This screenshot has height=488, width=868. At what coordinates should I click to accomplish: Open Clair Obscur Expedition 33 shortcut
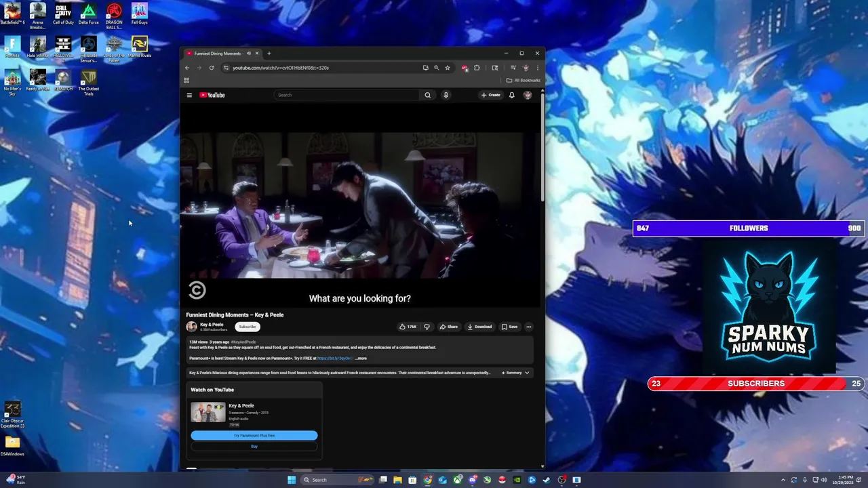click(12, 414)
